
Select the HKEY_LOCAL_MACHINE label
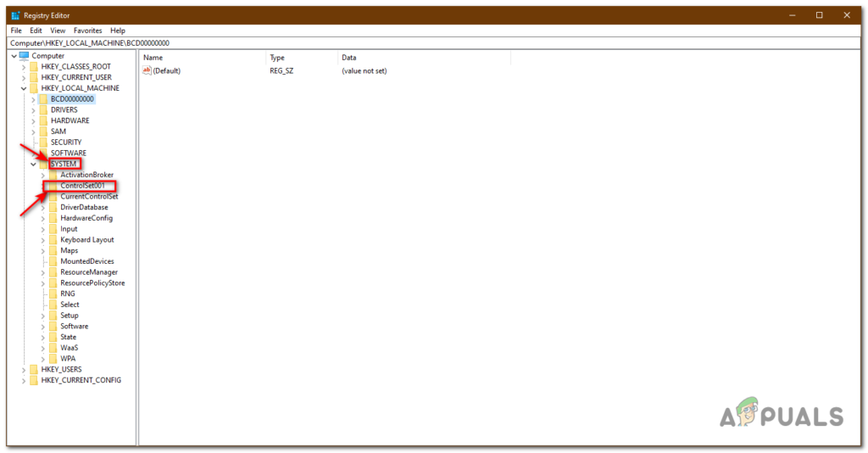81,88
